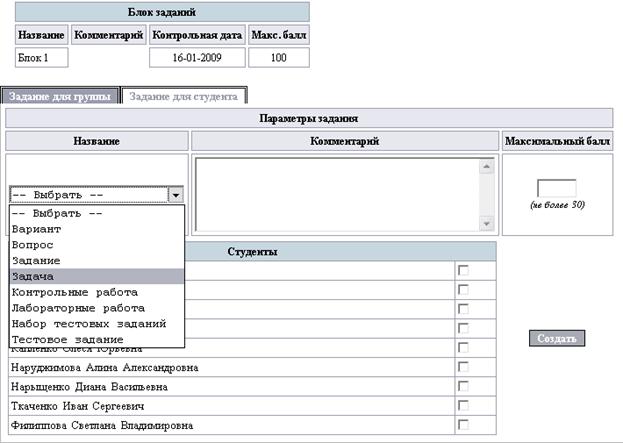Screen dimensions: 623x443
Task: Tick checkbox for Наруджимова Алина Александровна
Action: pyautogui.click(x=462, y=367)
